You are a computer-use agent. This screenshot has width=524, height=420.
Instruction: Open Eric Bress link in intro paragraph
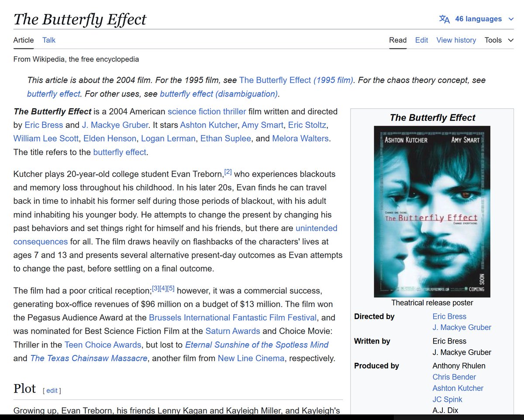44,125
